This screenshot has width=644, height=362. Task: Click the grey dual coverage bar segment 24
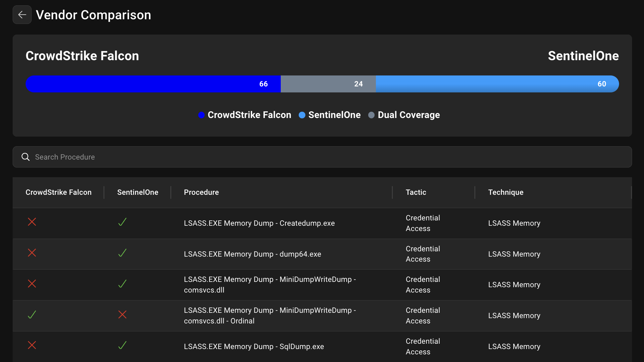tap(328, 84)
